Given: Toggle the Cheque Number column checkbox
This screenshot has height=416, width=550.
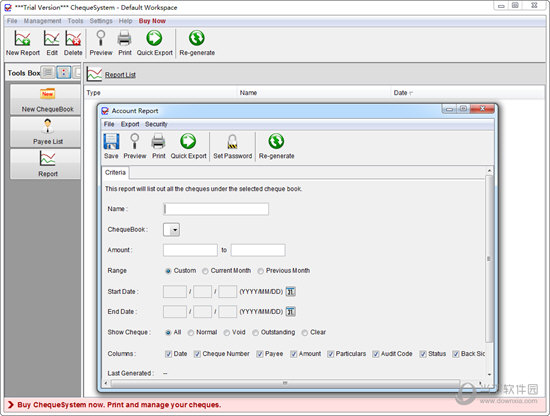Looking at the screenshot, I should 197,354.
